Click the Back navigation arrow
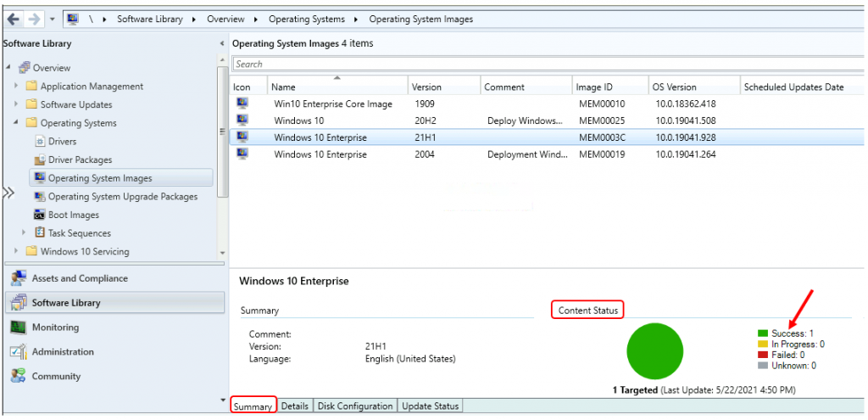This screenshot has width=868, height=420. click(14, 19)
